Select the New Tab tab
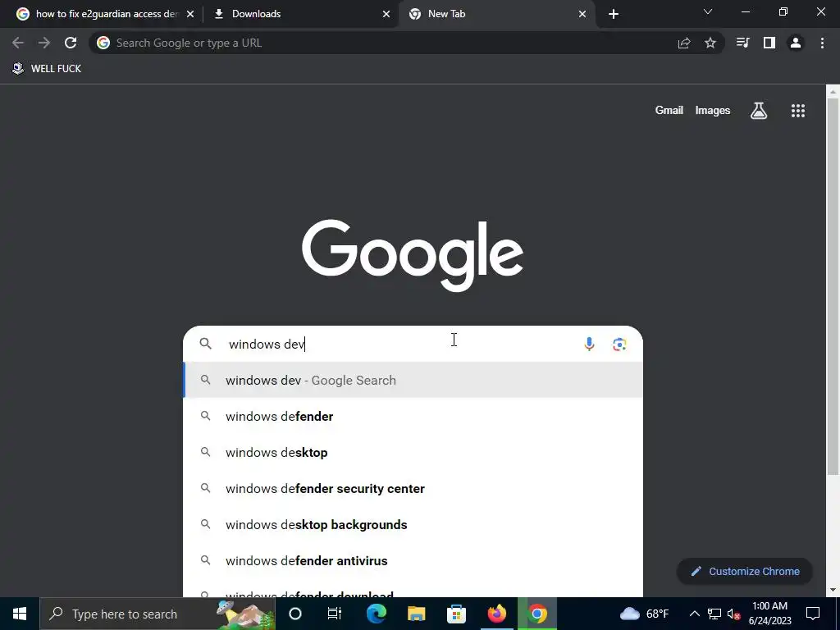840x630 pixels. click(496, 14)
